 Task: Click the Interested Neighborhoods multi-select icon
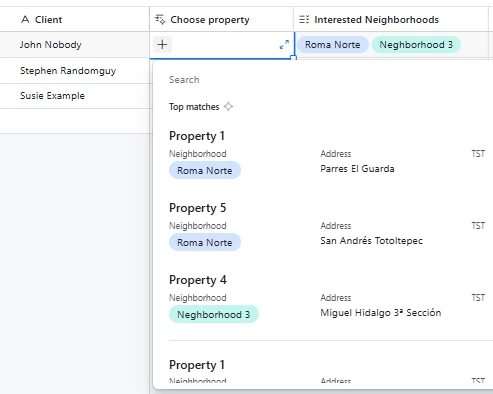(x=304, y=19)
